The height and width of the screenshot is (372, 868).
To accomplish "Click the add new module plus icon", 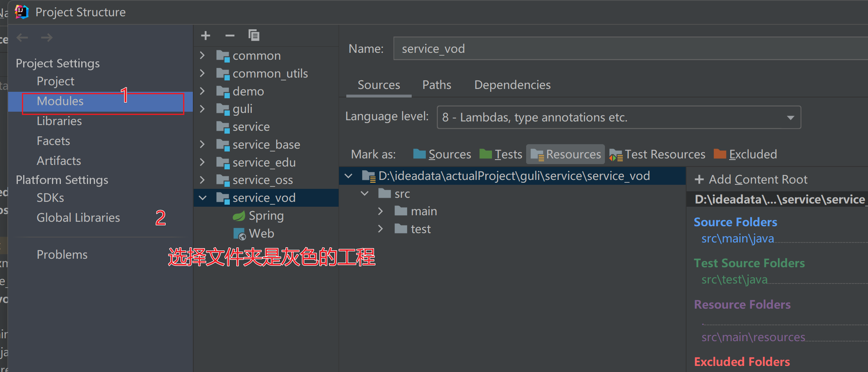I will pyautogui.click(x=205, y=35).
